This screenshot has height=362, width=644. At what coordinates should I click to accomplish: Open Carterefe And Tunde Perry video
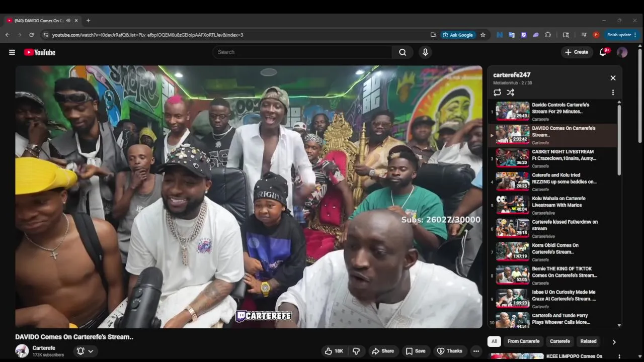tap(553, 320)
